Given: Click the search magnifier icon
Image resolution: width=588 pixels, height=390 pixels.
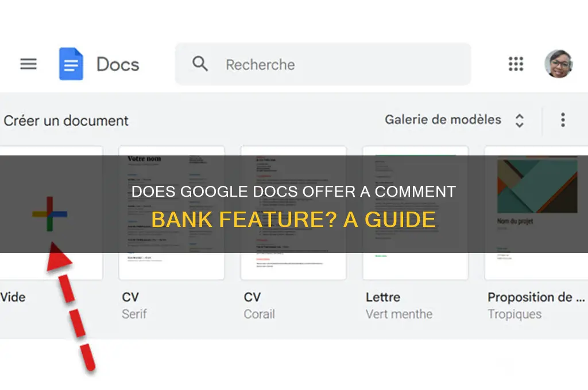Looking at the screenshot, I should click(200, 64).
